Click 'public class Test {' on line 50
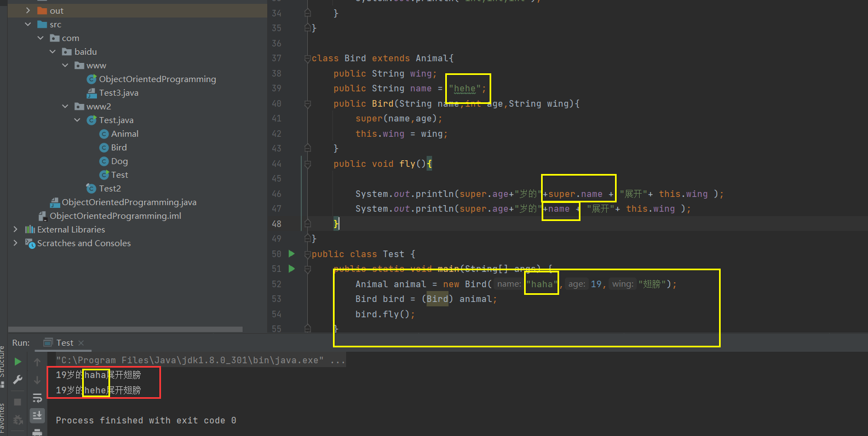 tap(364, 254)
